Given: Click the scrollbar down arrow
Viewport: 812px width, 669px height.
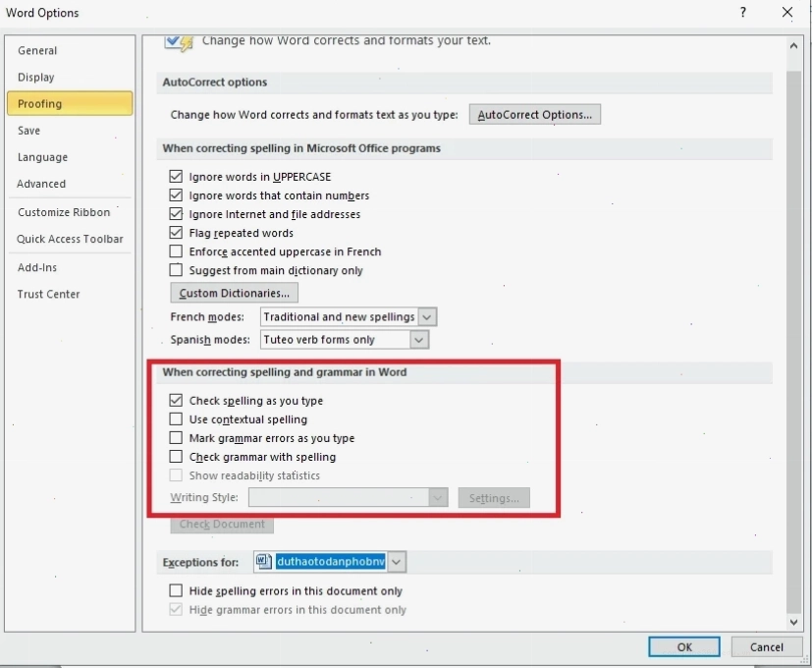Looking at the screenshot, I should pos(793,622).
